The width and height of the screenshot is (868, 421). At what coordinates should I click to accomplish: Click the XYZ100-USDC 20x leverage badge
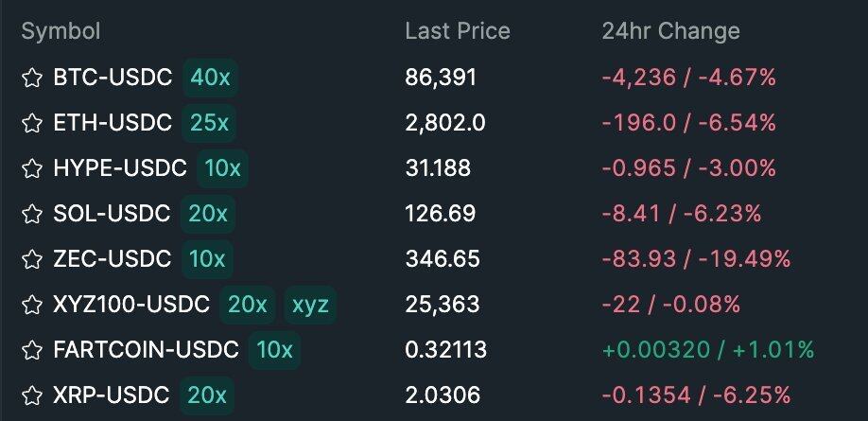tap(248, 305)
